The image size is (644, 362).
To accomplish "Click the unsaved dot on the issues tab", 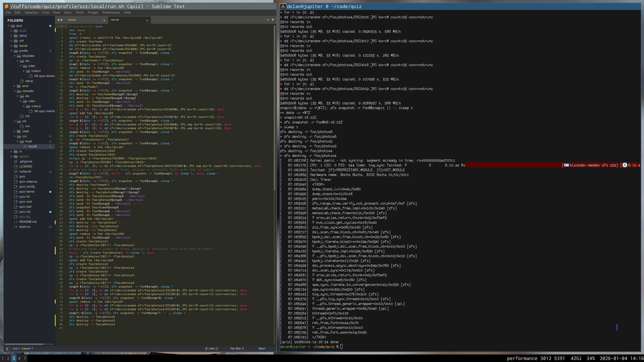I will click(104, 20).
